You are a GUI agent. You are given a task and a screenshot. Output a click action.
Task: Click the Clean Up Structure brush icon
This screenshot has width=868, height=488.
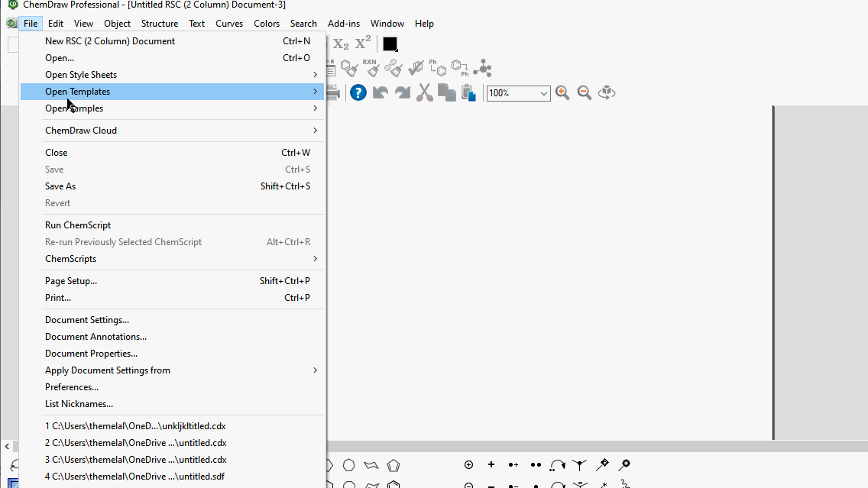click(x=349, y=68)
